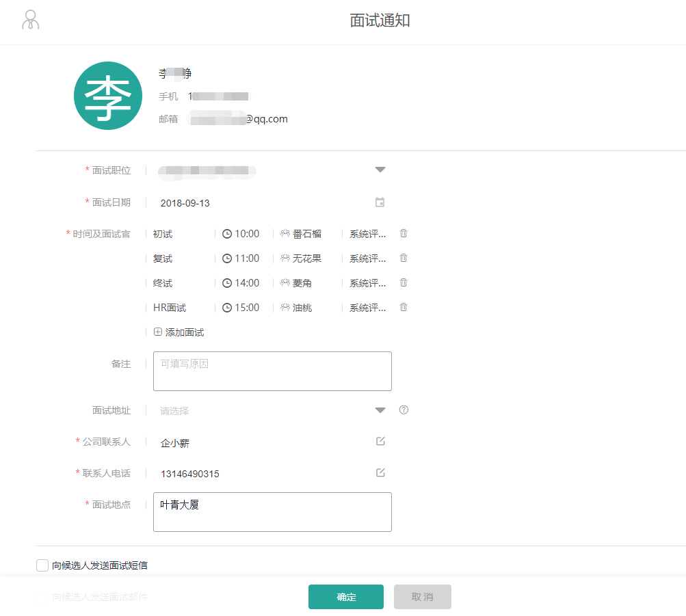
Task: Click the clock icon for 14:00
Action: pyautogui.click(x=226, y=283)
